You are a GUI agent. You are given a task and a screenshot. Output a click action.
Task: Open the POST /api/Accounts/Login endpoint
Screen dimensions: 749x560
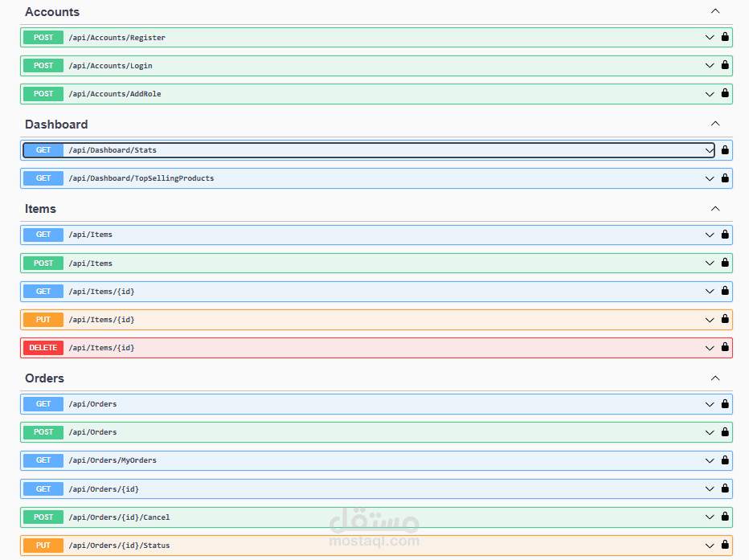321,65
